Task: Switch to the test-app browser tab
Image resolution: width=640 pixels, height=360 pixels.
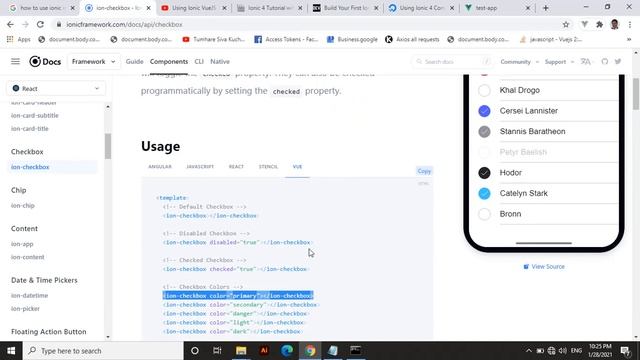Action: 498,8
